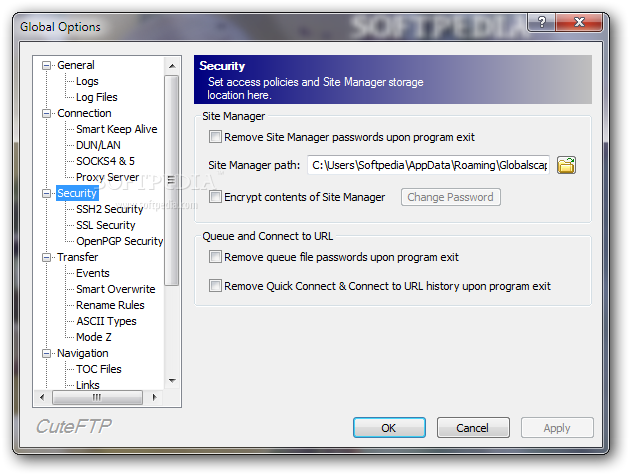The image size is (630, 475).
Task: Enable Remove Quick Connect history on exit
Action: 215,286
